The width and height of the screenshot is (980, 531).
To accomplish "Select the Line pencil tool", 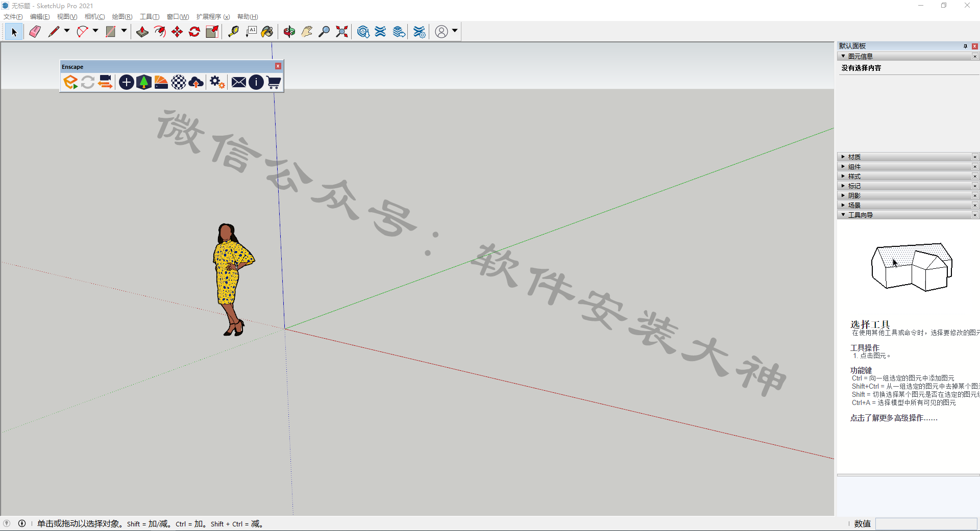I will [x=54, y=32].
